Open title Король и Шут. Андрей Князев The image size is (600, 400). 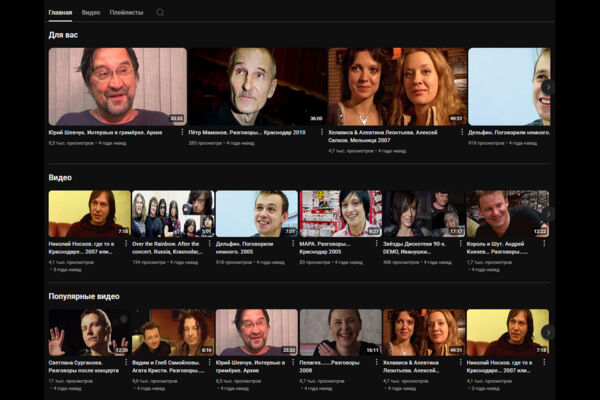click(497, 248)
